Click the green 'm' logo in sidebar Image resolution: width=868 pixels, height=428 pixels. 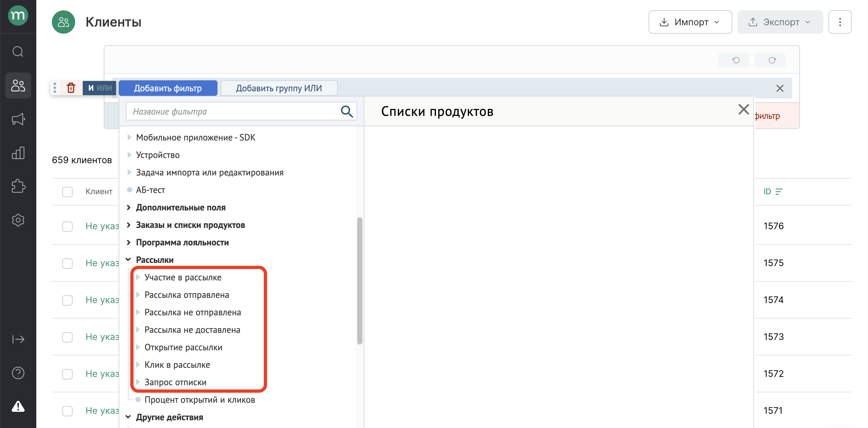18,16
